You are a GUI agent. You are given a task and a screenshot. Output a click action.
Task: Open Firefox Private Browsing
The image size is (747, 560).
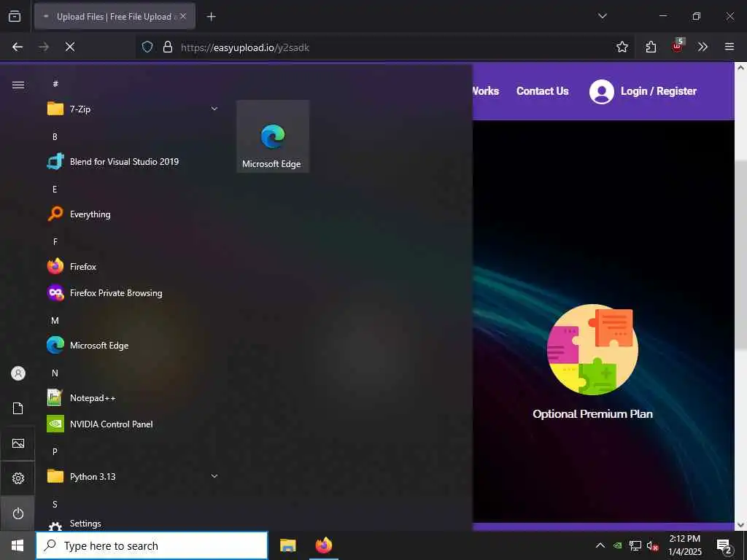[132, 293]
